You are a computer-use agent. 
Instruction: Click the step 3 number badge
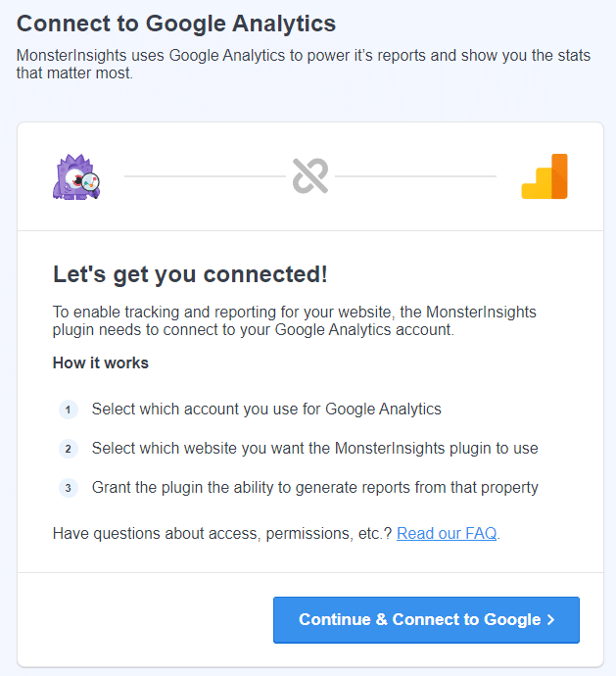pyautogui.click(x=69, y=488)
